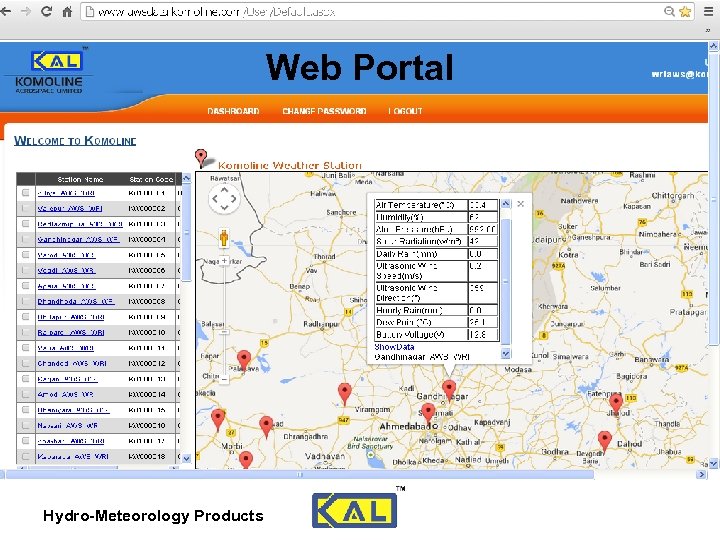
Task: Click the ShowData link in popup
Action: pos(394,347)
